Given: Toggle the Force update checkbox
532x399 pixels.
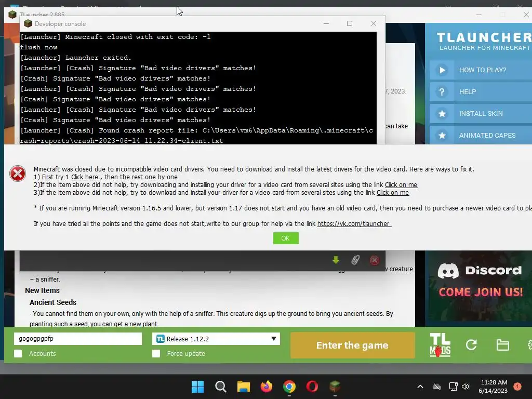Looking at the screenshot, I should (x=156, y=353).
